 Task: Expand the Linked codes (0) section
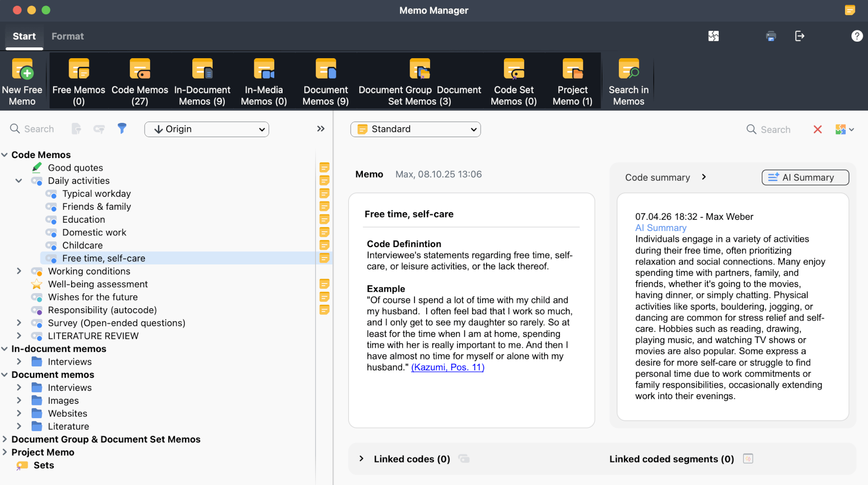tap(362, 459)
